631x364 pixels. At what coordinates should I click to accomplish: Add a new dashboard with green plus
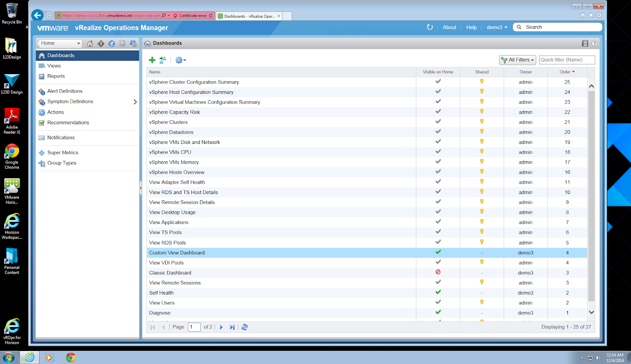click(x=152, y=60)
